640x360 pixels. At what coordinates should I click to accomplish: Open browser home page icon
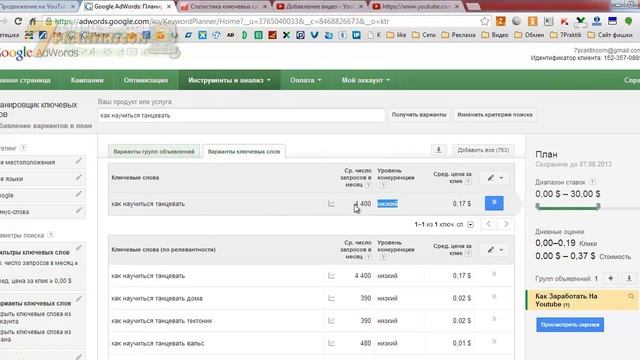point(33,21)
